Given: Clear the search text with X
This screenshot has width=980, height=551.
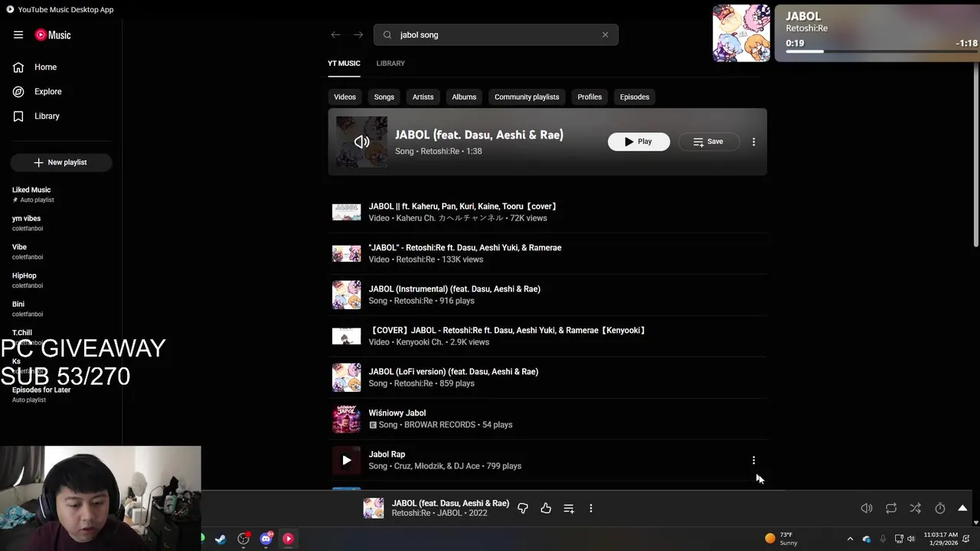Looking at the screenshot, I should [x=605, y=34].
